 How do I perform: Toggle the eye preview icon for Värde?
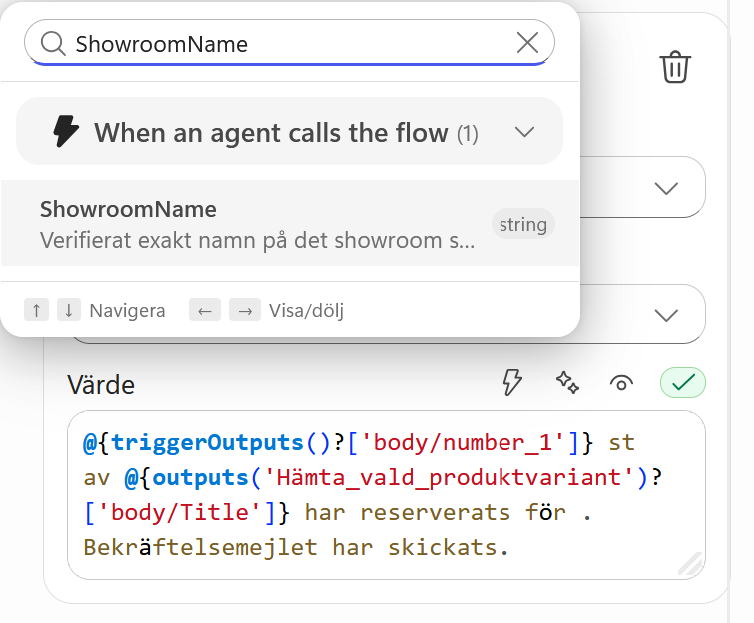click(x=621, y=383)
